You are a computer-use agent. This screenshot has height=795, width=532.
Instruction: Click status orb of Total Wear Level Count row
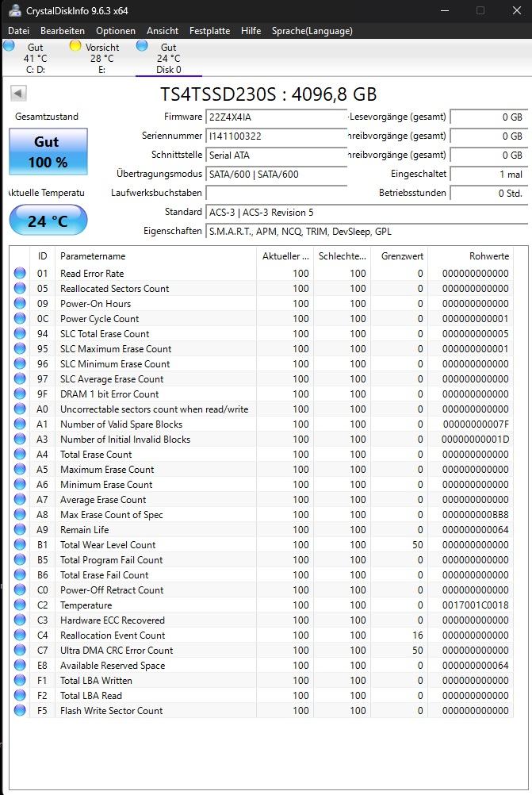tap(20, 544)
